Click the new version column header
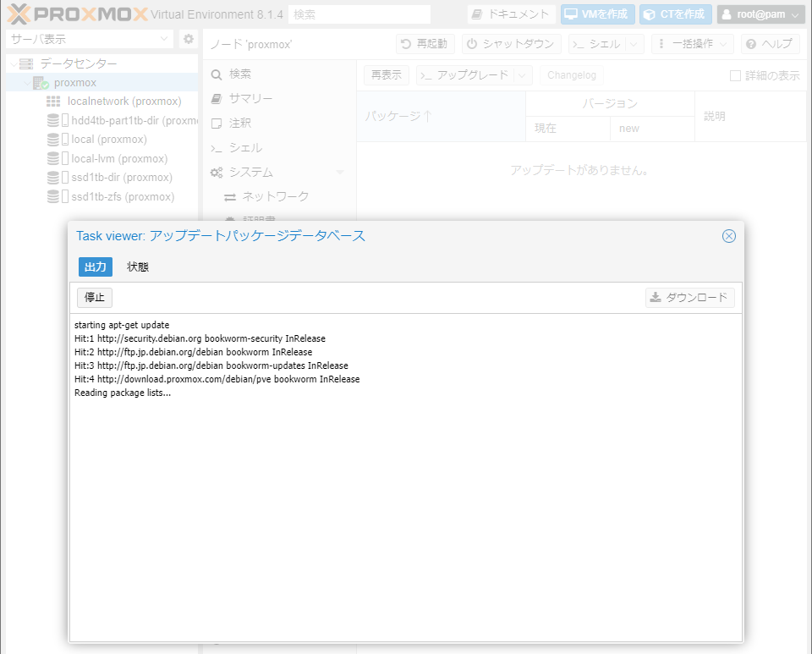Viewport: 812px width, 654px height. [x=652, y=129]
